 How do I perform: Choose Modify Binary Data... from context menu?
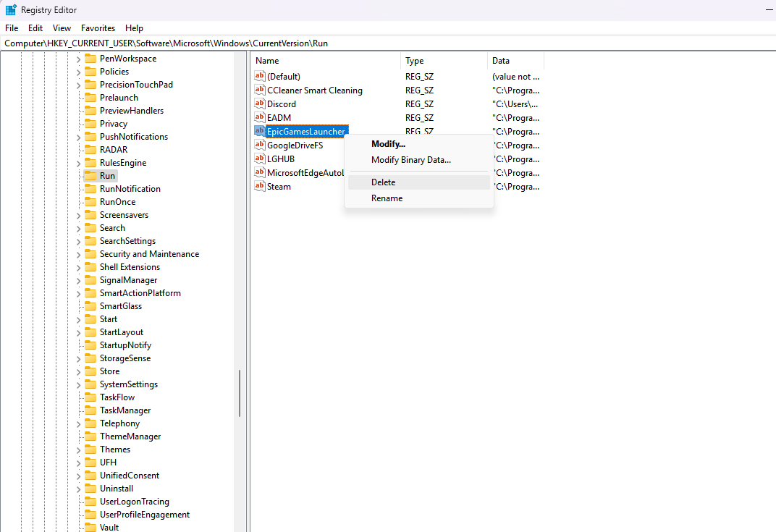tap(418, 160)
